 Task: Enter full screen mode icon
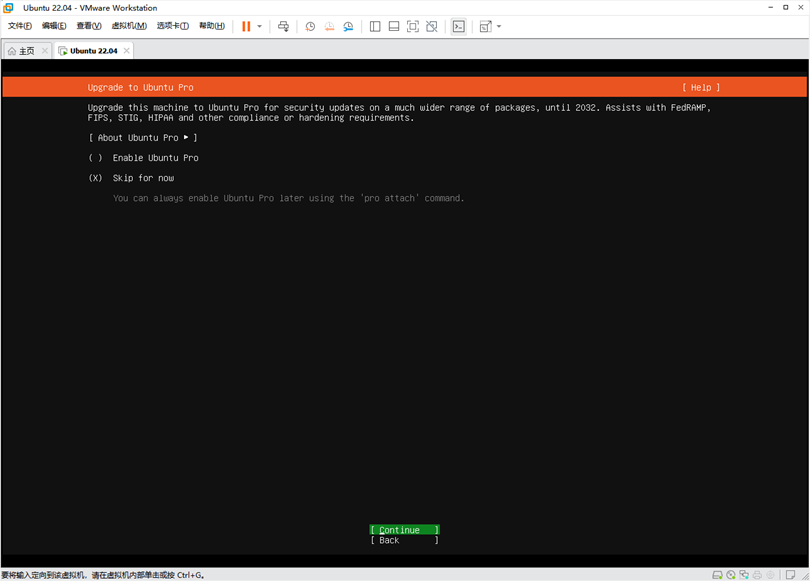point(413,26)
